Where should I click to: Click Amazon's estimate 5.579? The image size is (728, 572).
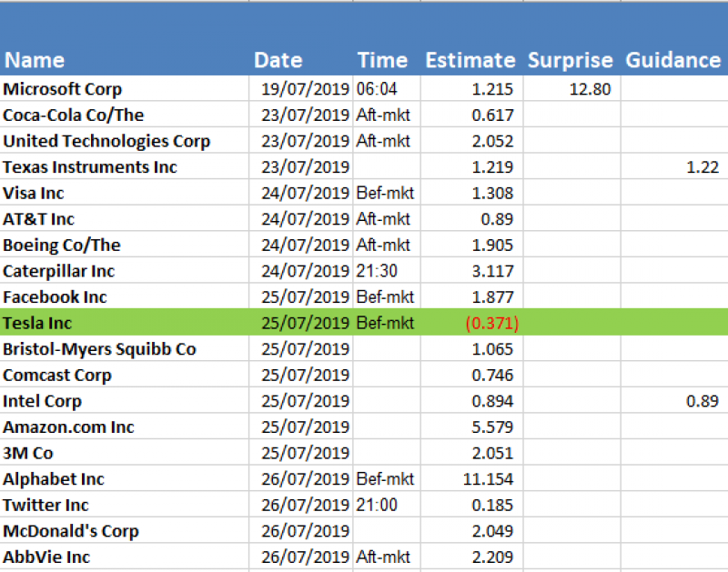(x=492, y=426)
